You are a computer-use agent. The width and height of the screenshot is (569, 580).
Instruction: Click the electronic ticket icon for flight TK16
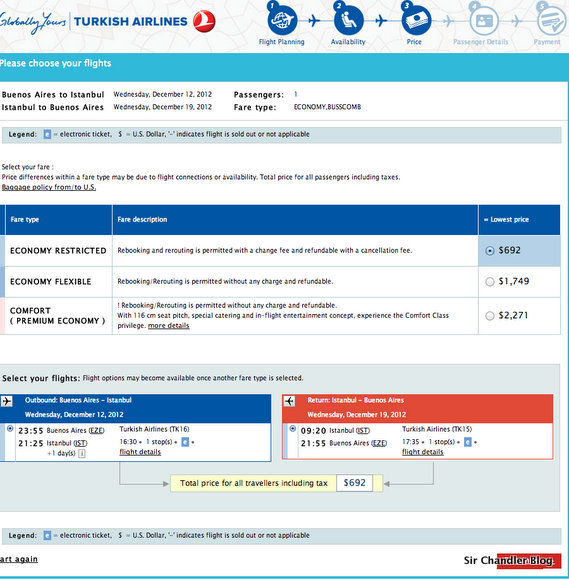pos(185,442)
